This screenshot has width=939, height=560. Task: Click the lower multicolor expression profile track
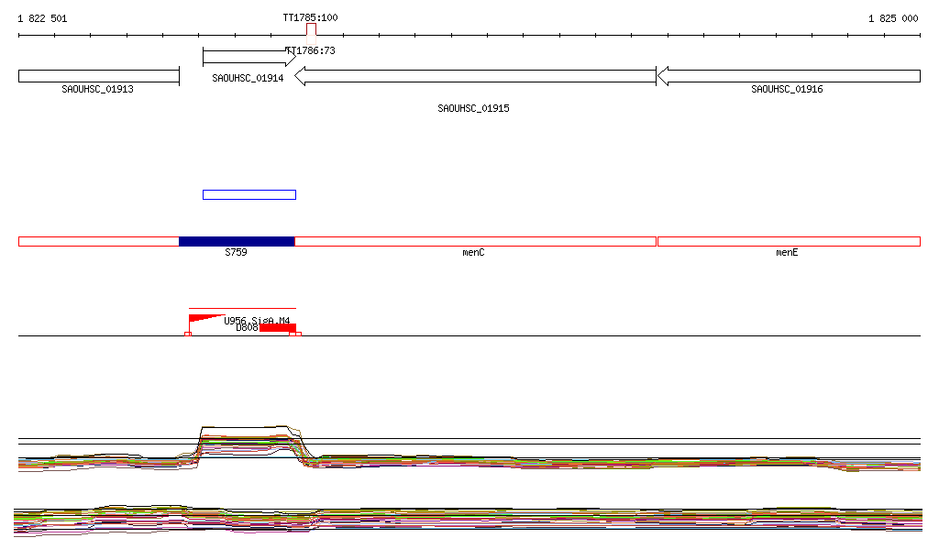469,520
